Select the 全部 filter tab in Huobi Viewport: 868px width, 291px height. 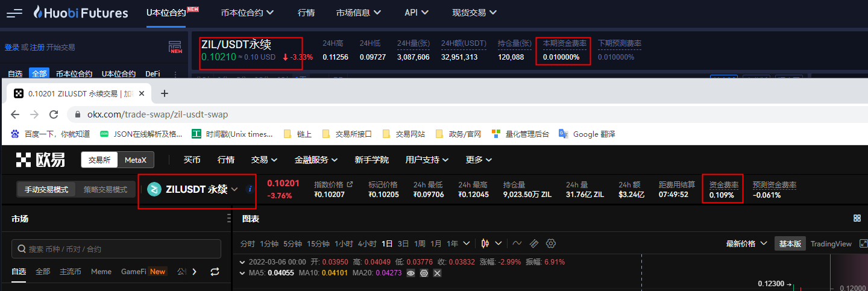(x=39, y=74)
